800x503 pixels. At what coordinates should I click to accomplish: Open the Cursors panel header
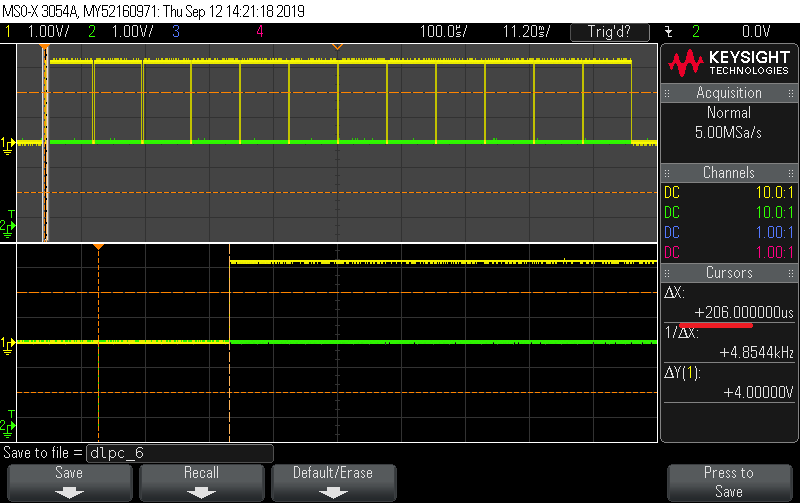pyautogui.click(x=729, y=273)
